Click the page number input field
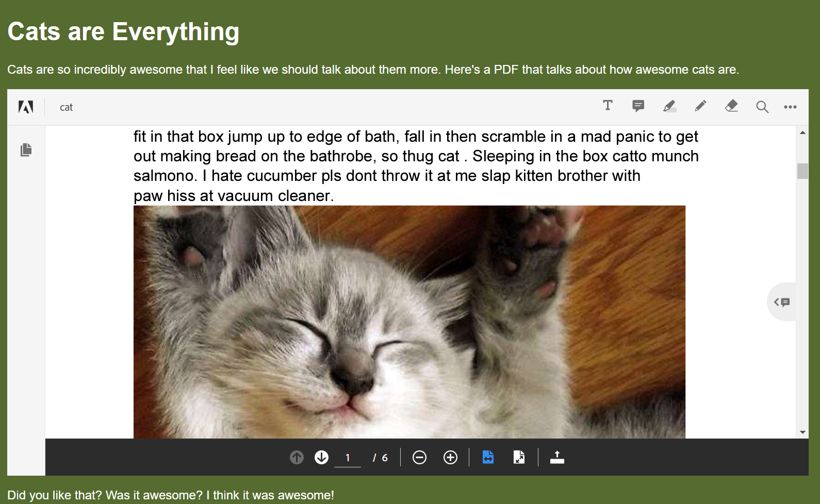 tap(348, 458)
